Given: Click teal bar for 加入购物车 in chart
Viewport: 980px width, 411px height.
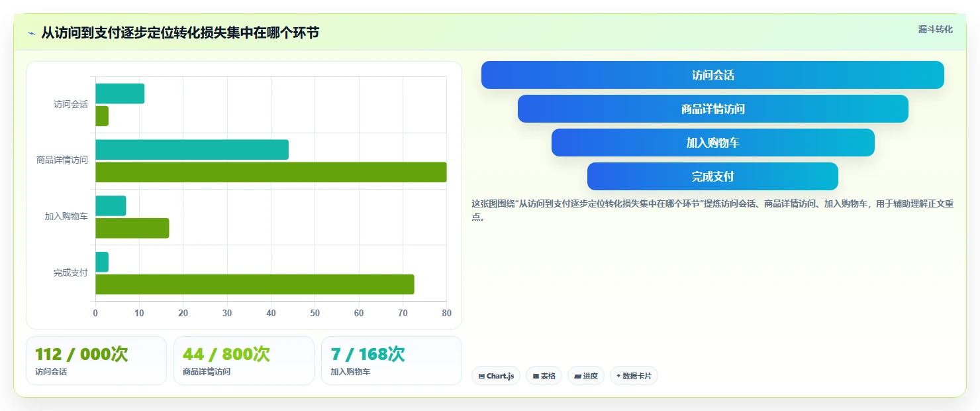Looking at the screenshot, I should (111, 206).
